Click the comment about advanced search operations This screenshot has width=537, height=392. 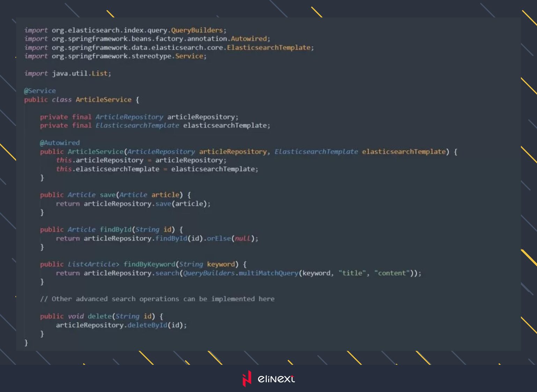tap(157, 299)
